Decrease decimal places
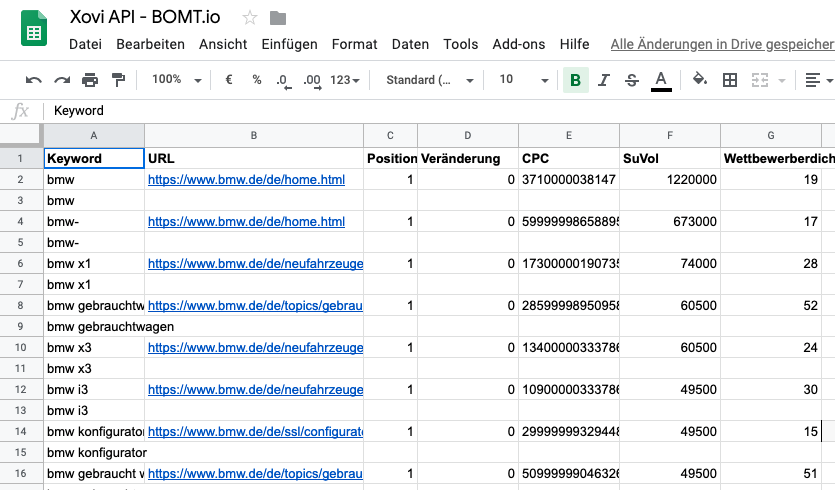The image size is (835, 490). point(283,81)
